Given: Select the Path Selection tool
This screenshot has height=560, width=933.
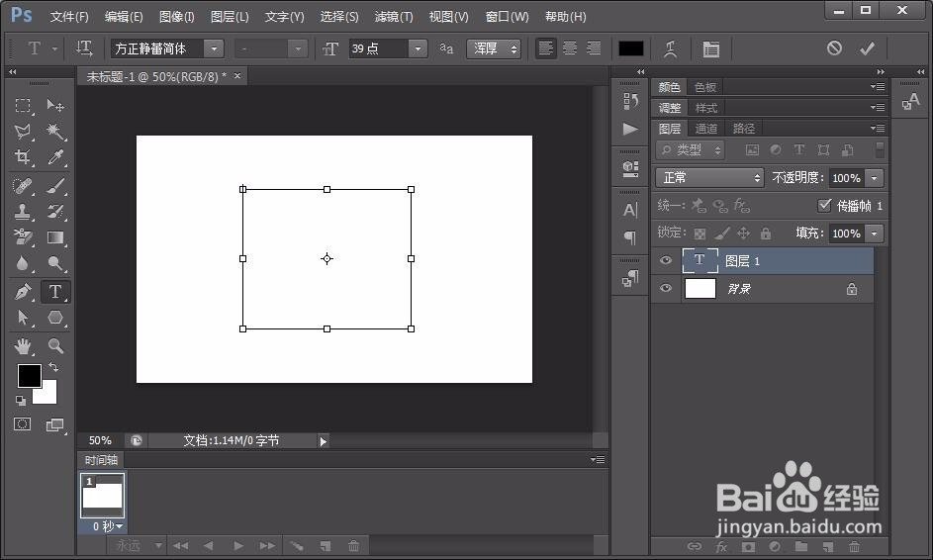Looking at the screenshot, I should [23, 318].
